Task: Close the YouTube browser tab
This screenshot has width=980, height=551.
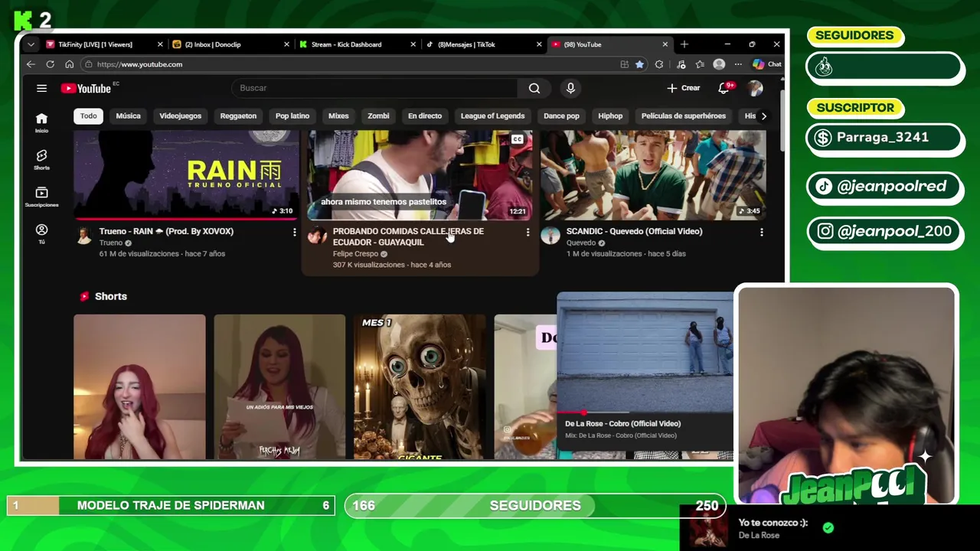Action: [665, 44]
